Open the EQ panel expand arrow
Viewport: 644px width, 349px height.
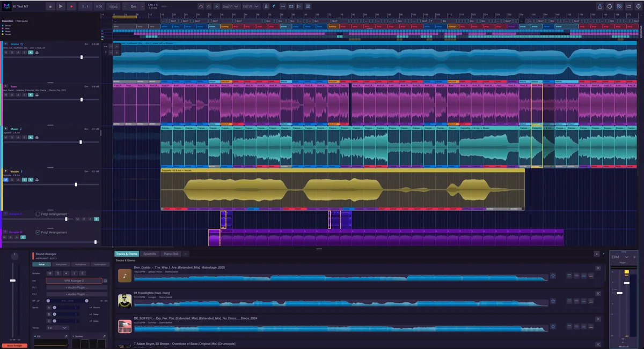tap(66, 336)
